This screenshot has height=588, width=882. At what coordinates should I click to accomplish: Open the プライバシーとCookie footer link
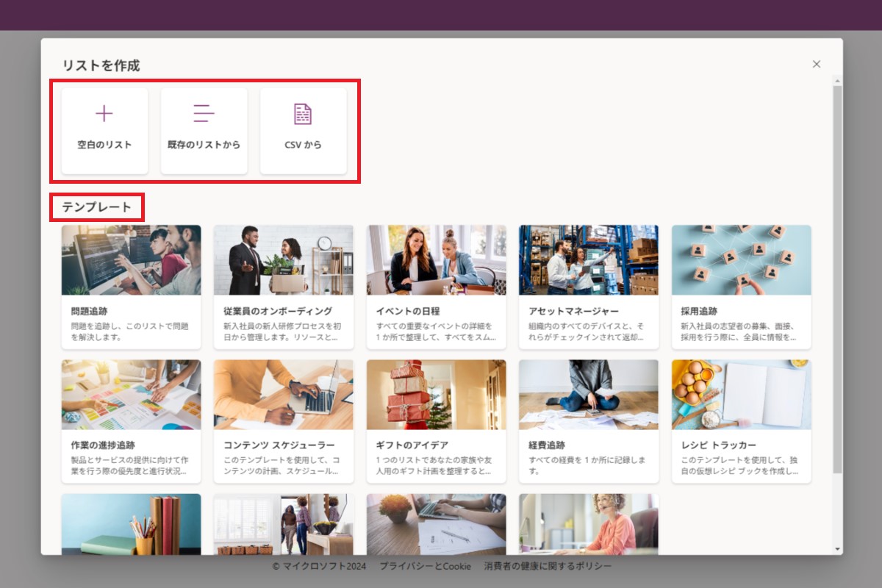tap(425, 566)
